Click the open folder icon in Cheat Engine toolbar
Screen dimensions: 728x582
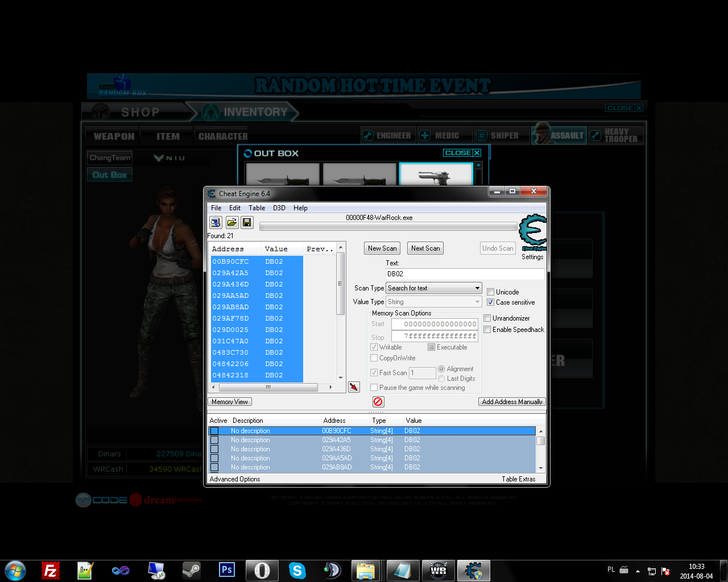point(231,222)
